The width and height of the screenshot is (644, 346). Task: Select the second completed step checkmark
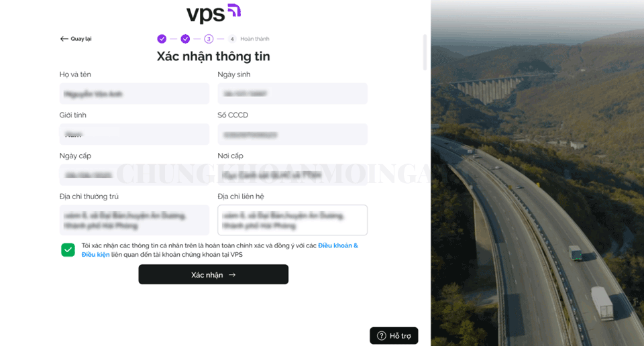point(185,39)
